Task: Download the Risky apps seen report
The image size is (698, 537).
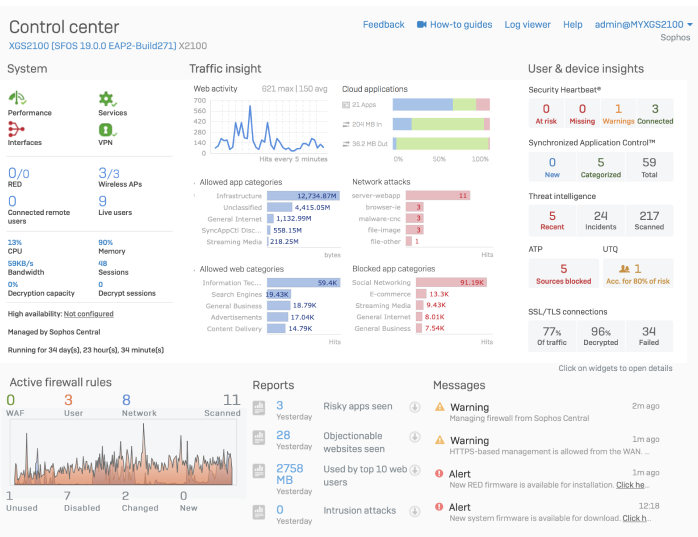Action: coord(414,407)
